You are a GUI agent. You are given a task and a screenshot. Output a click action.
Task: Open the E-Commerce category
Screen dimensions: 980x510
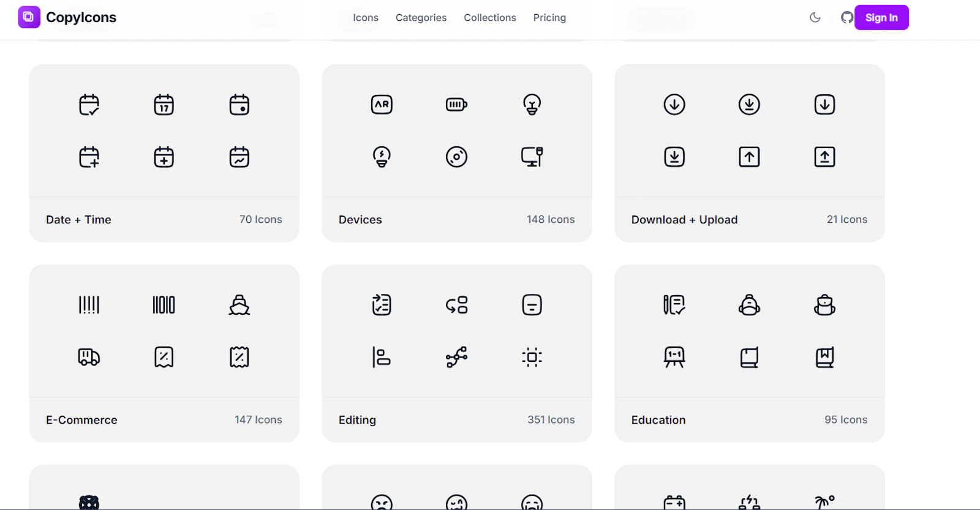click(x=81, y=420)
